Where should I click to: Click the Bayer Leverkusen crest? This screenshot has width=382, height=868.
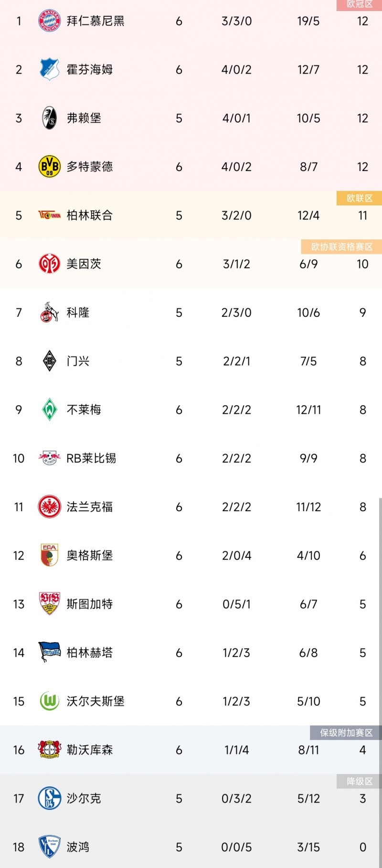[x=49, y=749]
